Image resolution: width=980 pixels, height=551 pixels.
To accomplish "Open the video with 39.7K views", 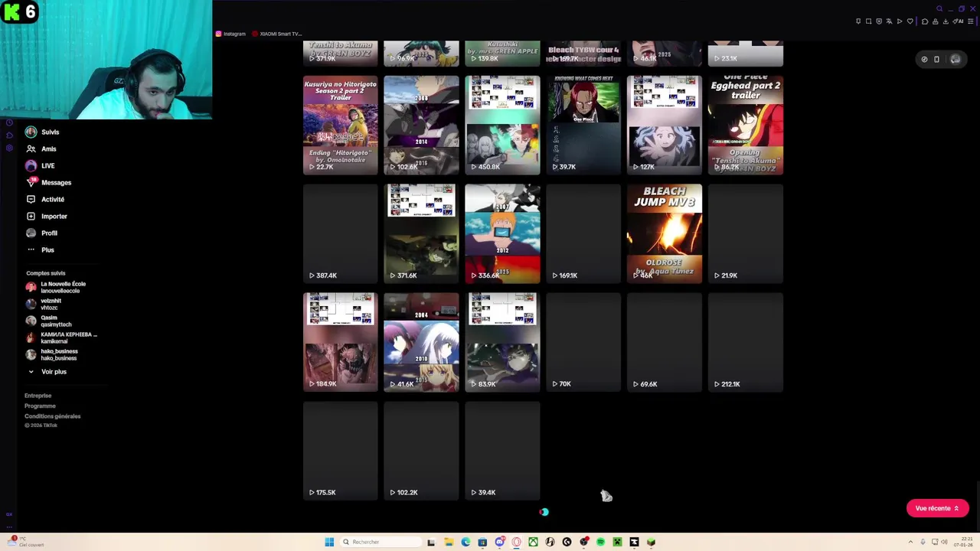I will click(x=583, y=126).
